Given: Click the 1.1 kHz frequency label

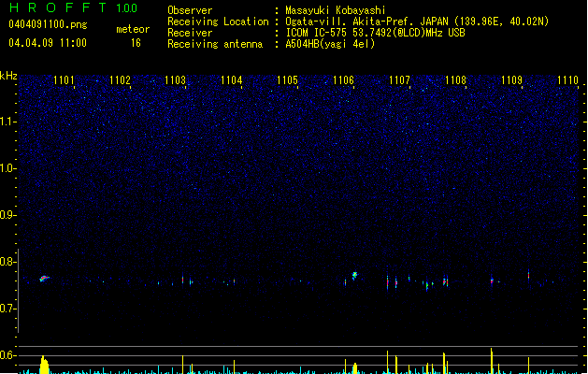Looking at the screenshot, I should click(x=7, y=122).
